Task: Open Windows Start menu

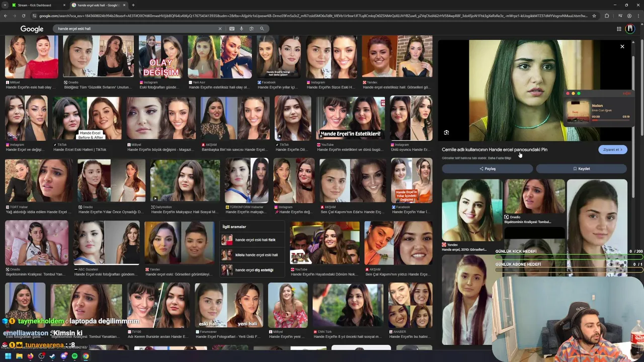Action: 8,356
